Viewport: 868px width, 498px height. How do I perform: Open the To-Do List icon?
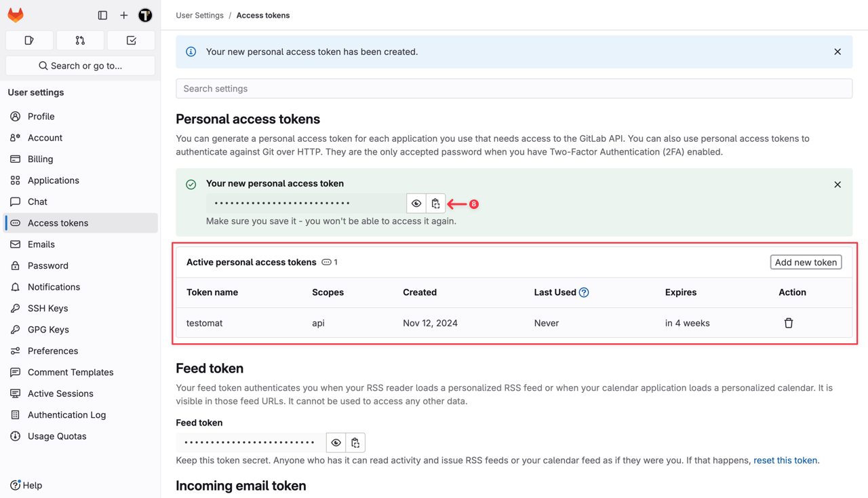[x=131, y=41]
